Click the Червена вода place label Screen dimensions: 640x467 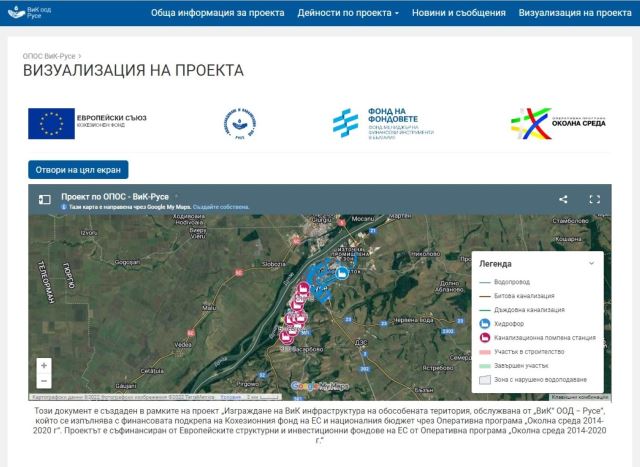[x=413, y=320]
